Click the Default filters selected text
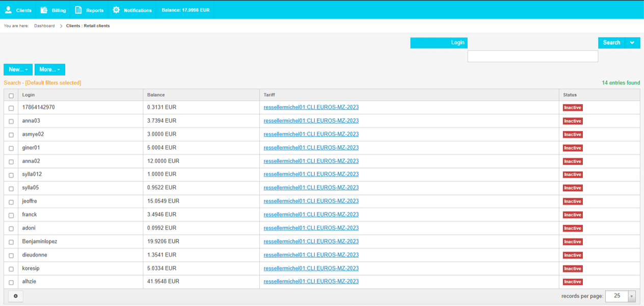This screenshot has height=306, width=644. 53,82
